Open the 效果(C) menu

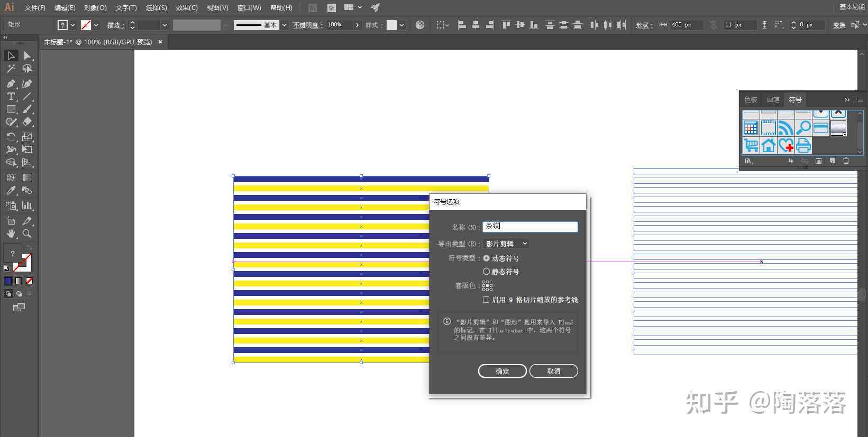pyautogui.click(x=187, y=8)
